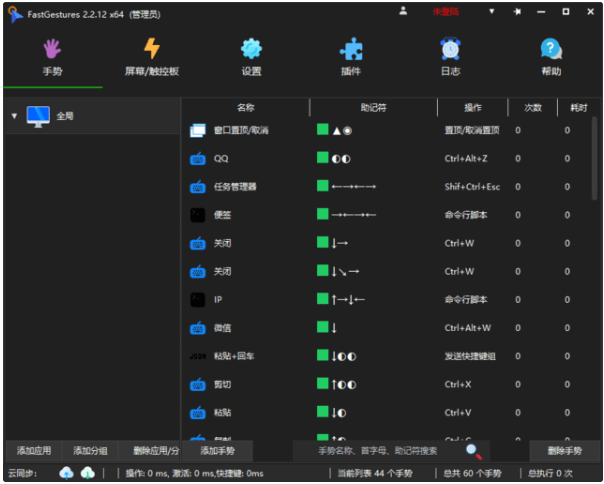
Task: Click green swatch in 微信 row
Action: [x=322, y=327]
